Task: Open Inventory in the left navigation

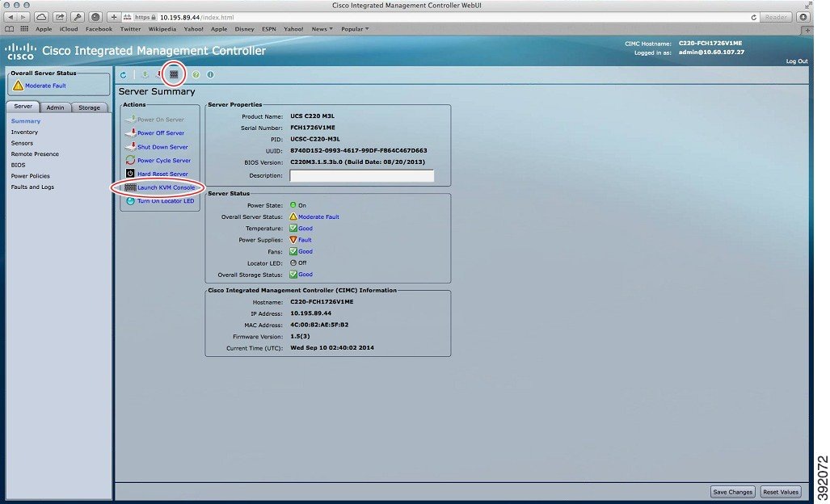Action: 24,132
